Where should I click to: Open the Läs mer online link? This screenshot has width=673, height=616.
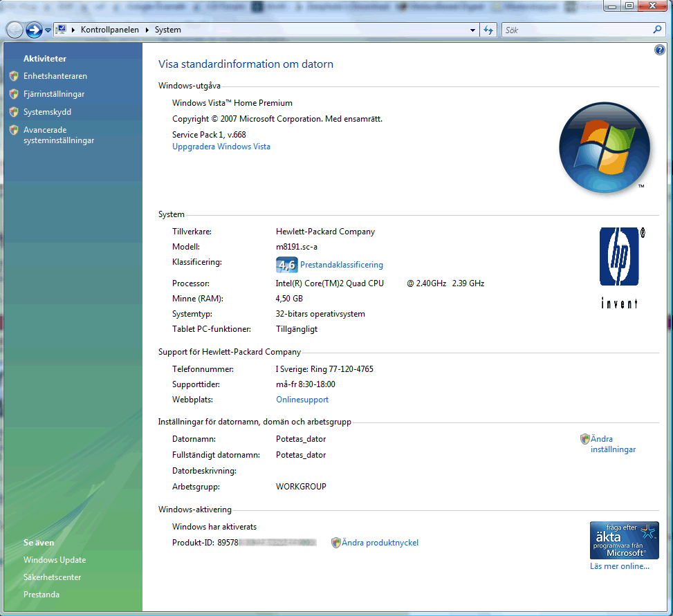(619, 566)
